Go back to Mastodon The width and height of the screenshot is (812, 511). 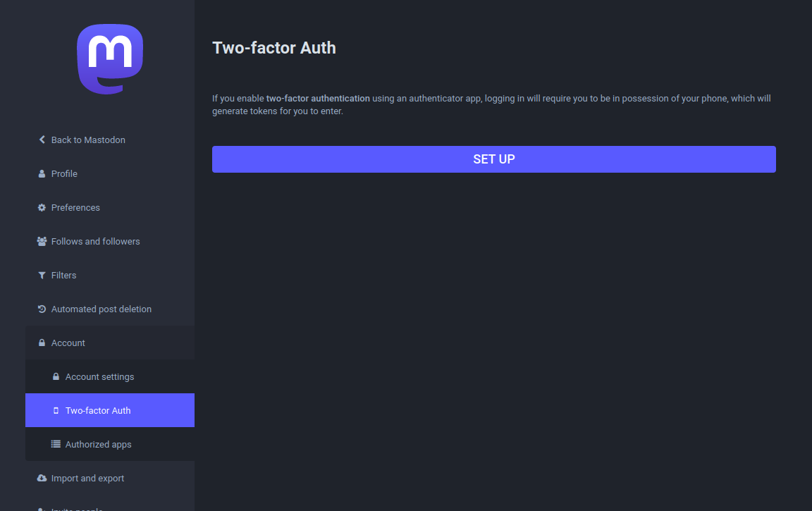88,140
